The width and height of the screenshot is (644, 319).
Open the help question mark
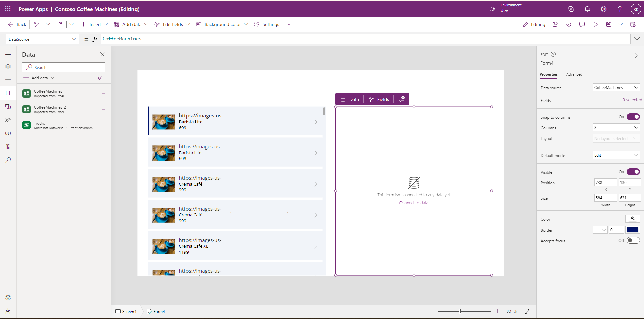[x=620, y=9]
